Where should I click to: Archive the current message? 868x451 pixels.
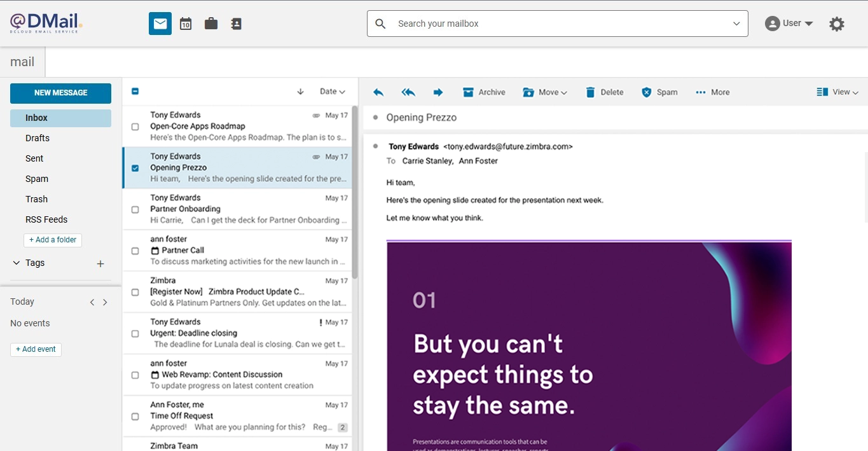484,92
